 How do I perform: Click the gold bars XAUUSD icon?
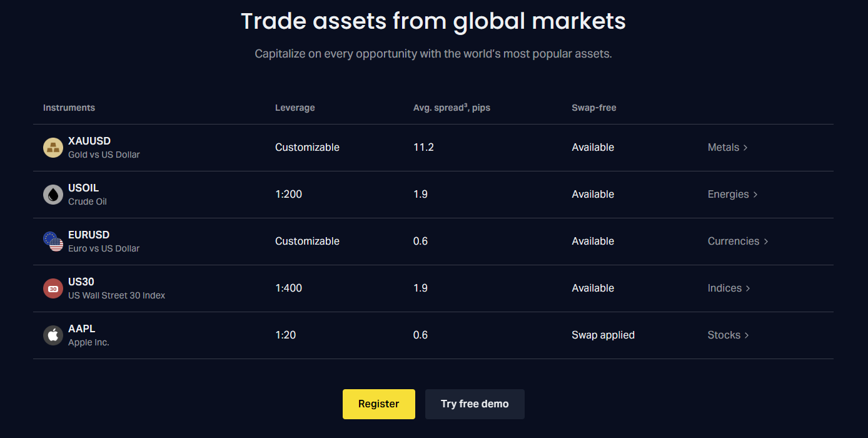click(53, 148)
